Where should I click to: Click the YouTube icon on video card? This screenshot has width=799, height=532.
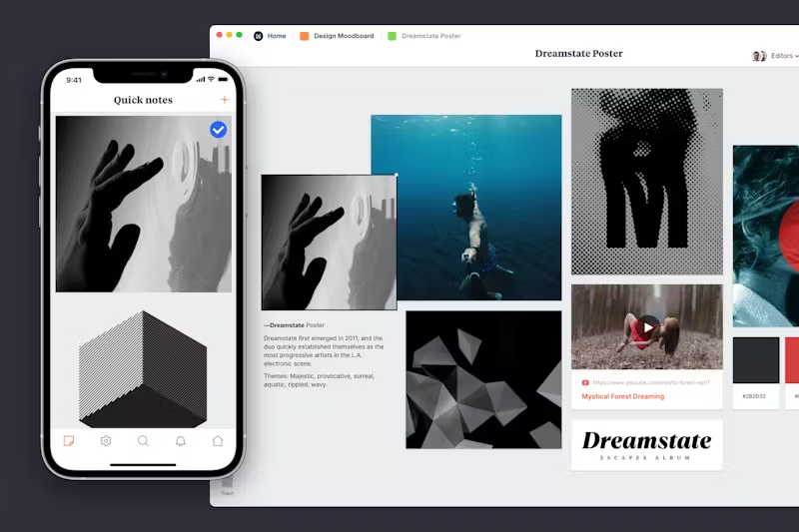(x=585, y=382)
